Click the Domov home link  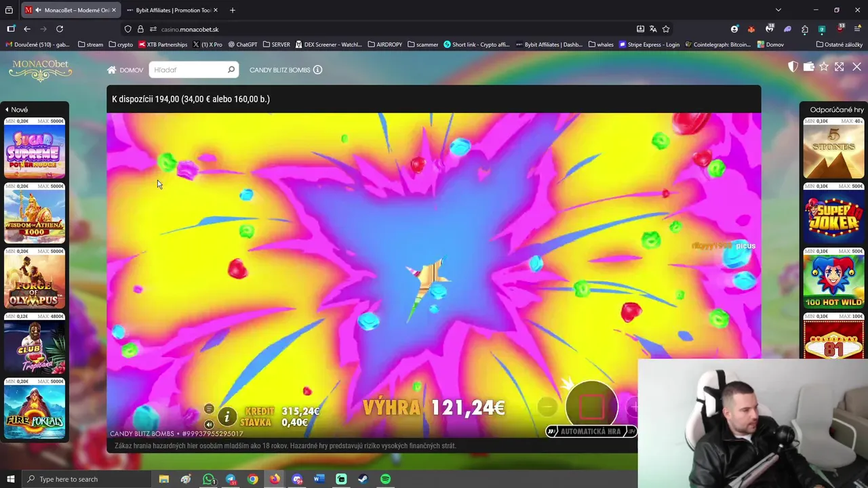point(125,70)
